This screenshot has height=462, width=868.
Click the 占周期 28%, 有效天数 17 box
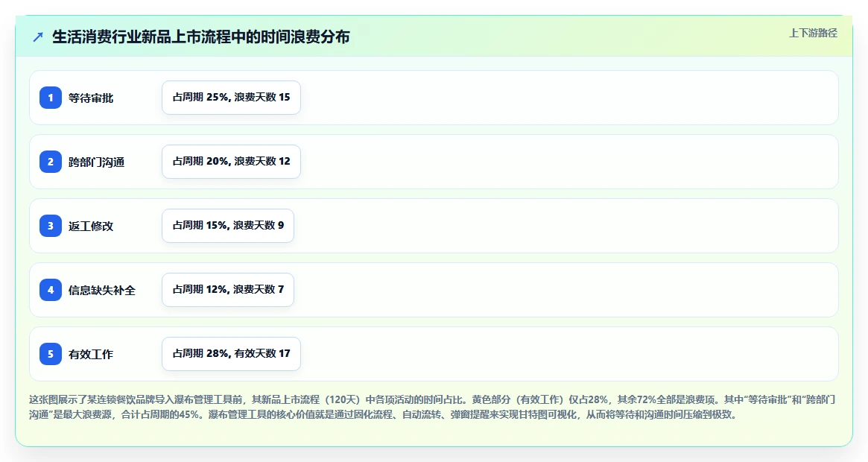click(x=232, y=354)
